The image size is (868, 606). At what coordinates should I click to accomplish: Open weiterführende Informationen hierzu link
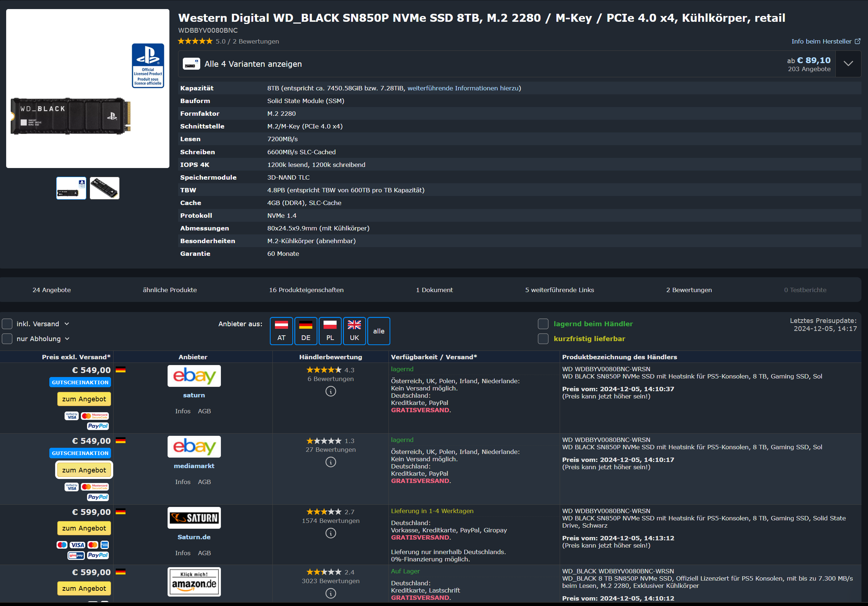(463, 88)
